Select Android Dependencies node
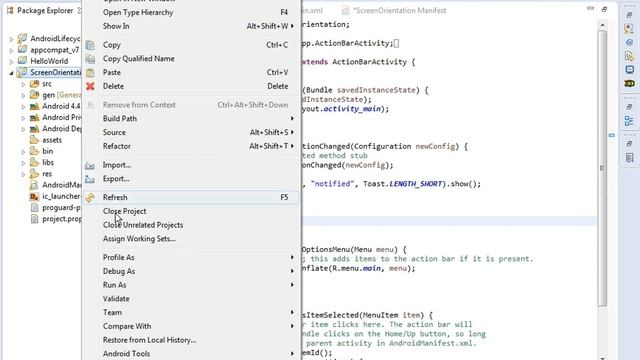This screenshot has width=640, height=360. tap(61, 129)
